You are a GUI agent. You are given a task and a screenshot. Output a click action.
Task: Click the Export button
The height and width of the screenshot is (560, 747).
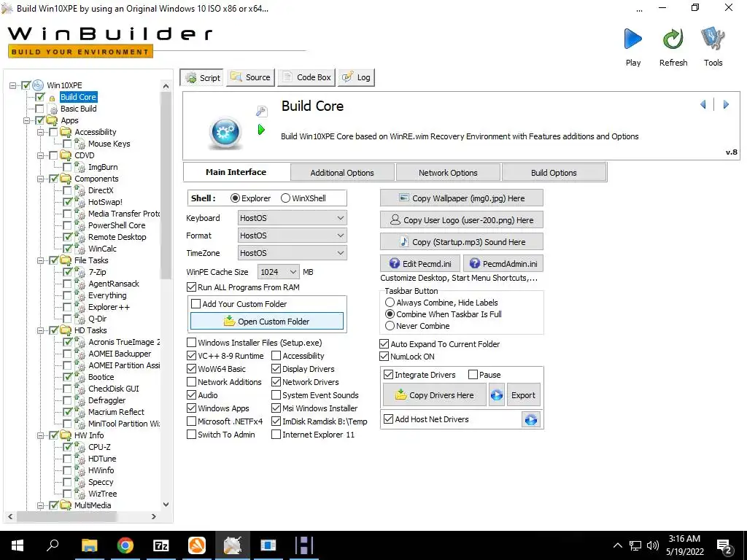coord(523,395)
